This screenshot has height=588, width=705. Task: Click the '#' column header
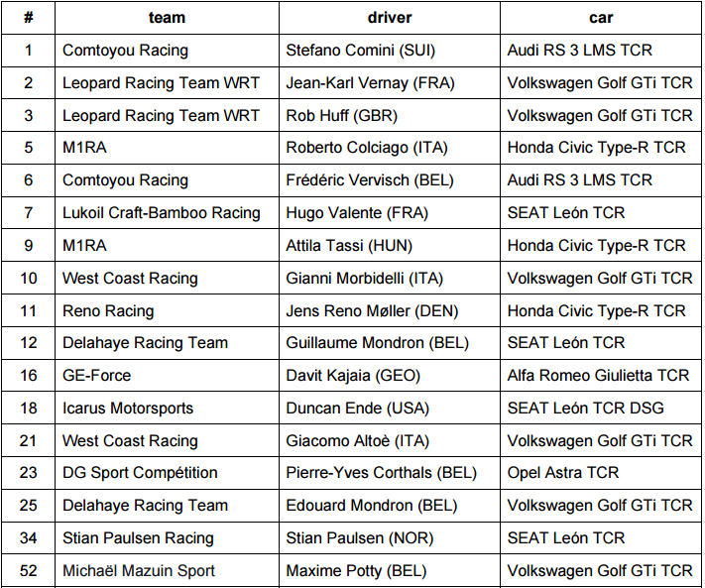29,18
